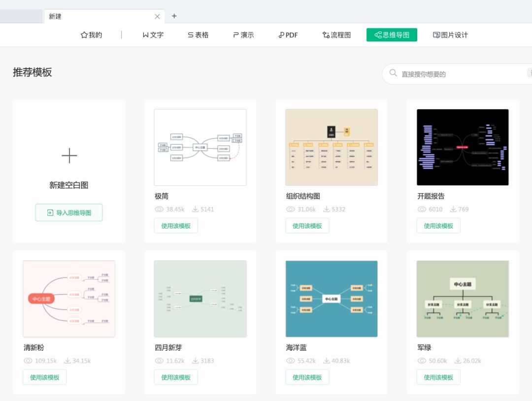Click the search magnifier icon
This screenshot has width=532, height=401.
pos(393,73)
